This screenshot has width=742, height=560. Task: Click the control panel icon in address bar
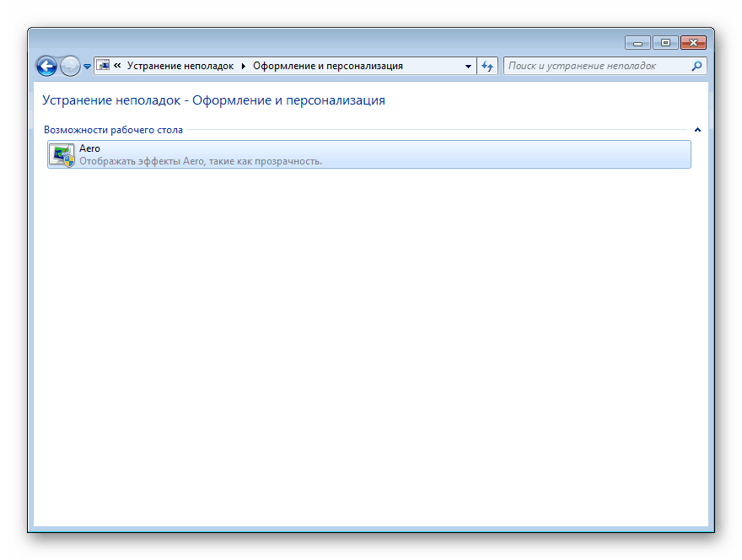[x=103, y=65]
